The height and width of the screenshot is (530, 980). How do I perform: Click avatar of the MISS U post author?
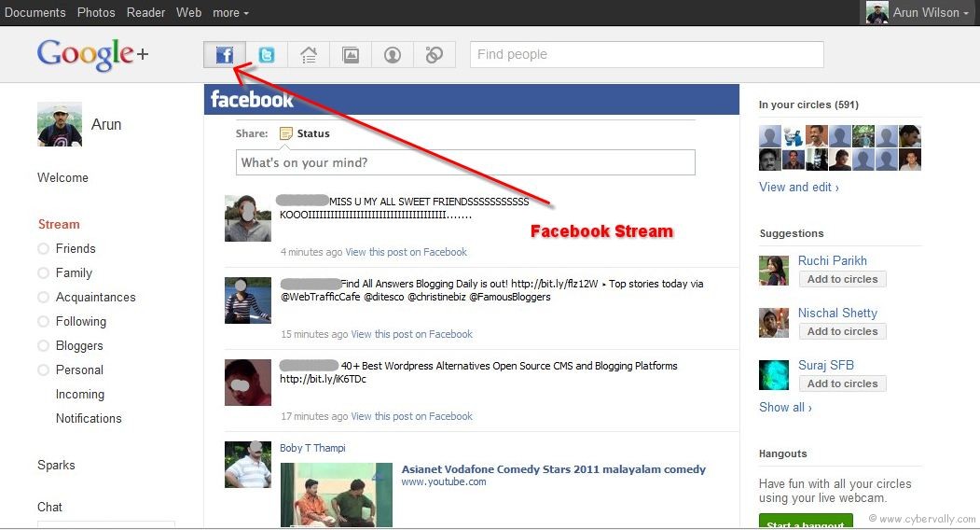click(248, 218)
